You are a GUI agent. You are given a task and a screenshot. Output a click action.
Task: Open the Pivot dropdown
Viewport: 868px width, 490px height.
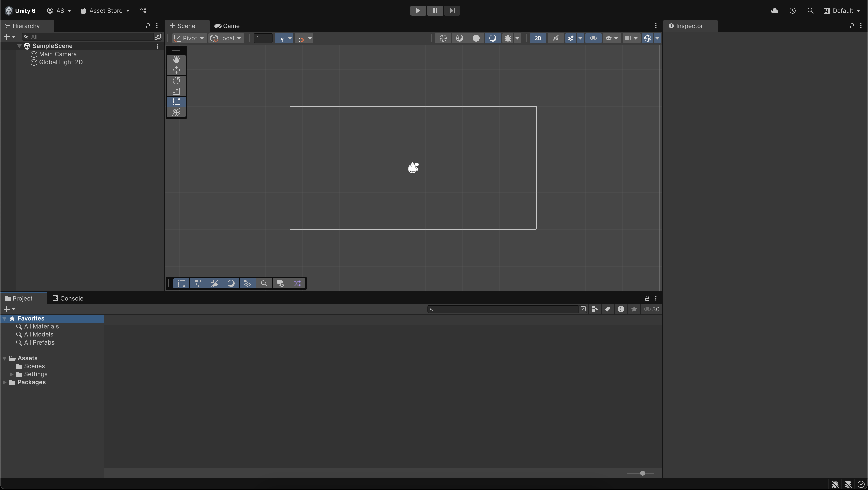coord(189,38)
